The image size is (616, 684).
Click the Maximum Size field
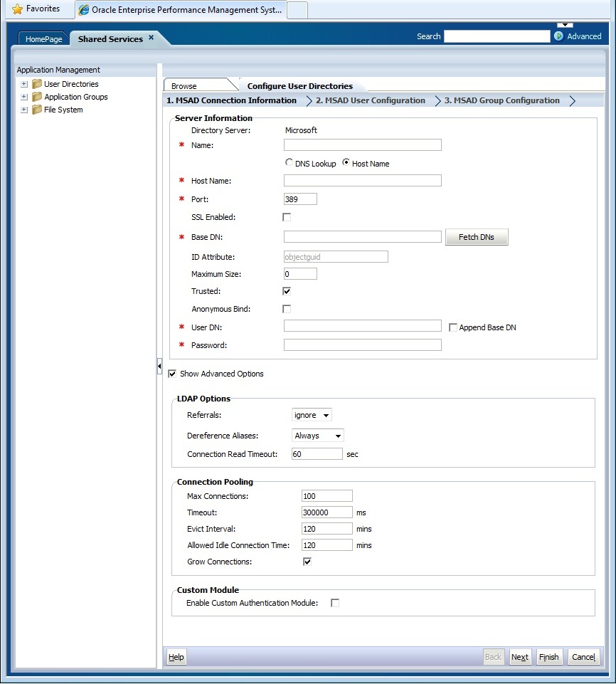pyautogui.click(x=300, y=274)
